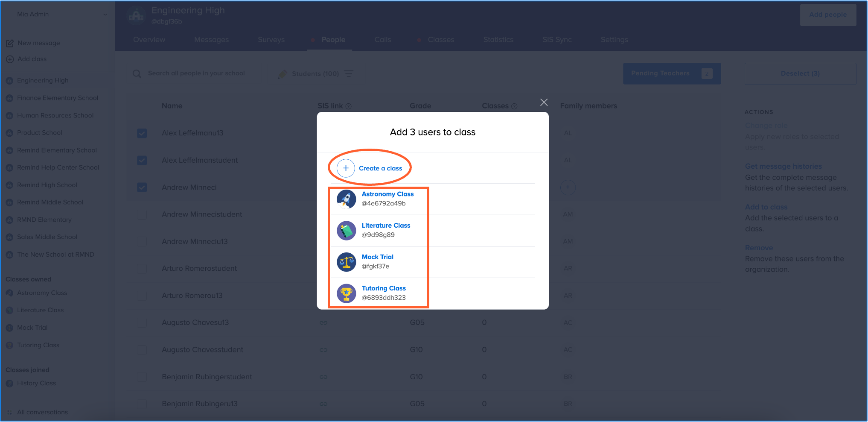Choose the Mock Trial scales icon
This screenshot has width=868, height=422.
point(346,262)
